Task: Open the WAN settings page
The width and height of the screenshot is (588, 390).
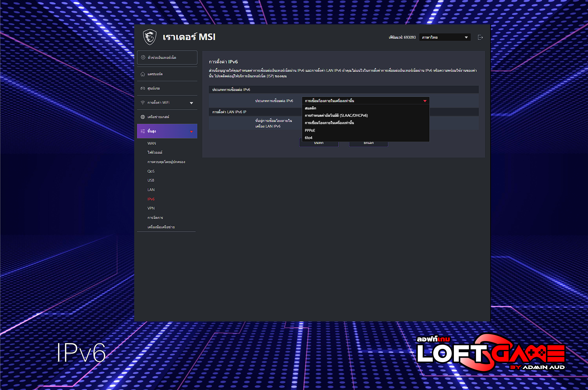Action: coord(152,143)
